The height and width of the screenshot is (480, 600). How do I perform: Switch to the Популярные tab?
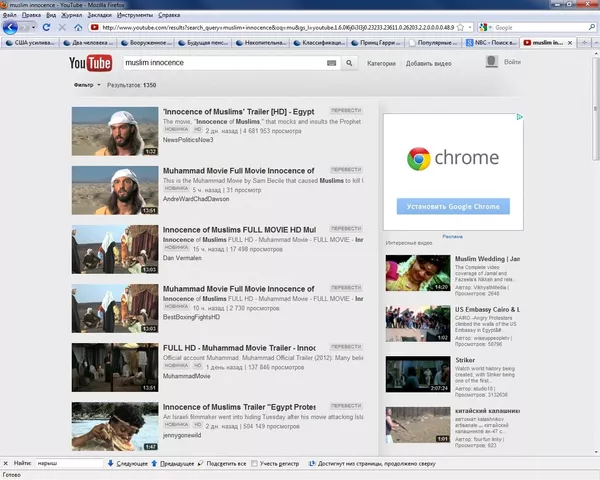tap(433, 42)
